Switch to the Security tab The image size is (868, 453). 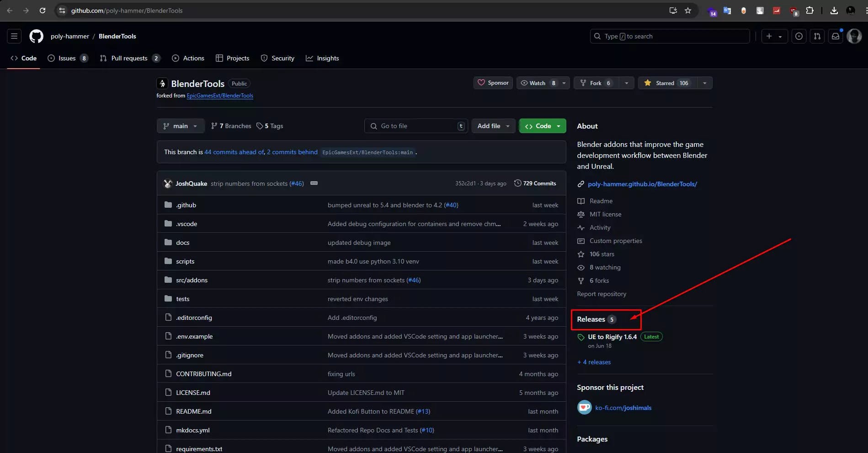pos(277,58)
